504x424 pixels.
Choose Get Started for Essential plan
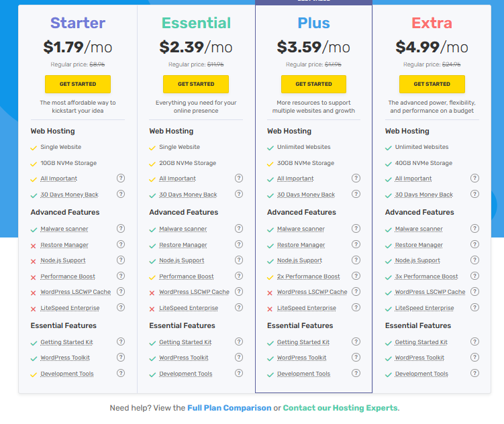(x=196, y=84)
